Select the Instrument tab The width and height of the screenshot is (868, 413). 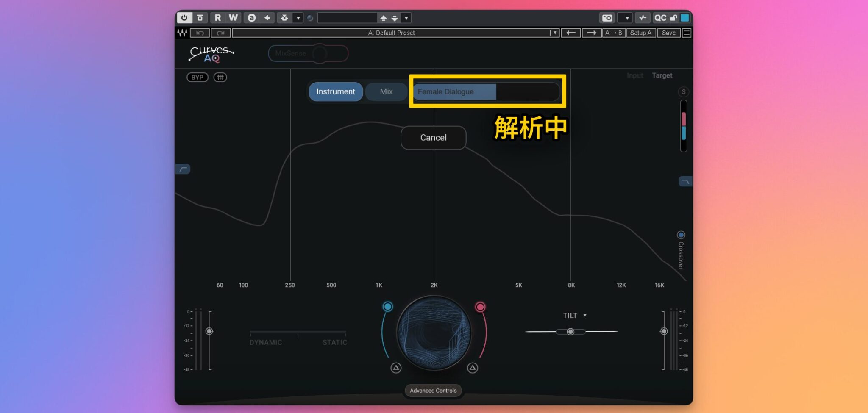(335, 91)
